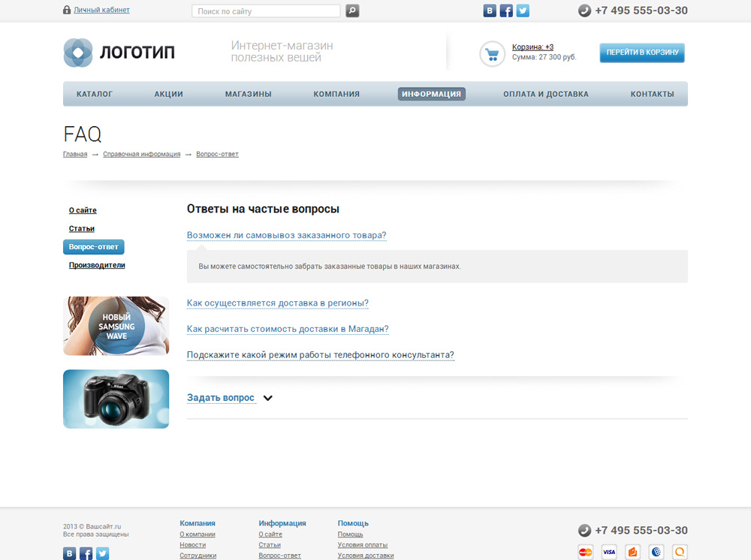The width and height of the screenshot is (751, 560).
Task: Click the lock icon beside Личный кабинет
Action: [x=67, y=10]
